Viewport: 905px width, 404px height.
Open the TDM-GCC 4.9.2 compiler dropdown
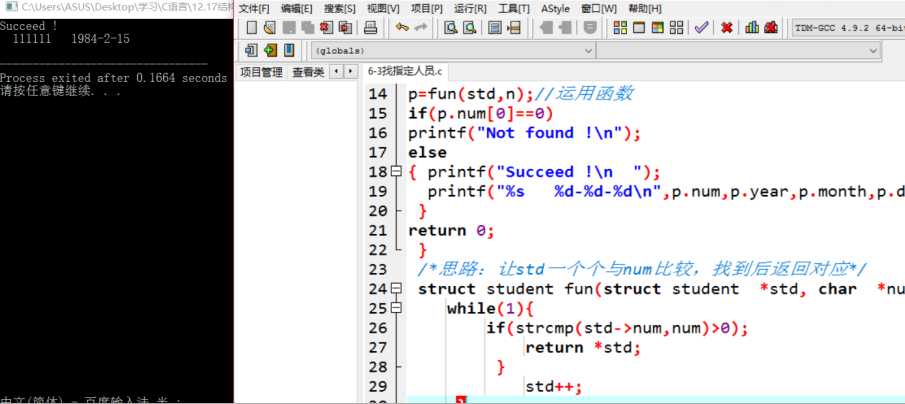click(x=847, y=28)
